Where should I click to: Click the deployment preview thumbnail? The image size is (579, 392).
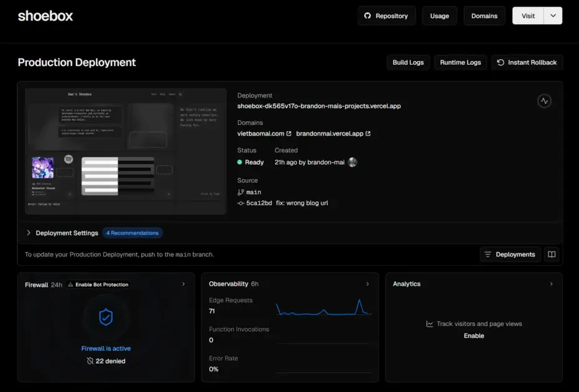125,151
